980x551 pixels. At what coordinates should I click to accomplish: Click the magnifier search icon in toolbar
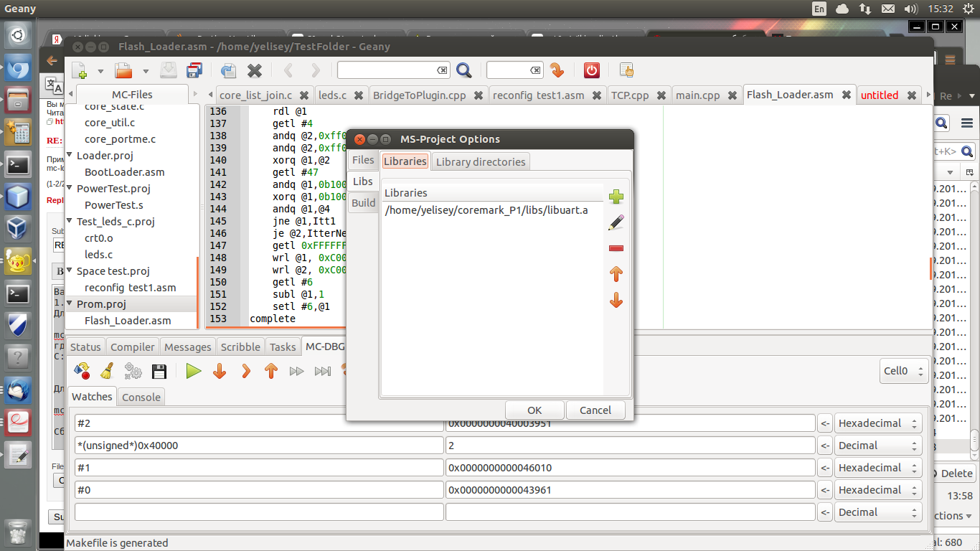click(x=464, y=70)
